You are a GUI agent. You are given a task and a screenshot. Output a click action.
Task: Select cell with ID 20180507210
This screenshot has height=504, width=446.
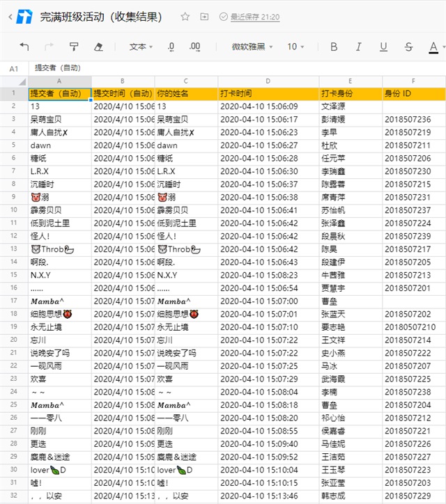click(x=414, y=327)
